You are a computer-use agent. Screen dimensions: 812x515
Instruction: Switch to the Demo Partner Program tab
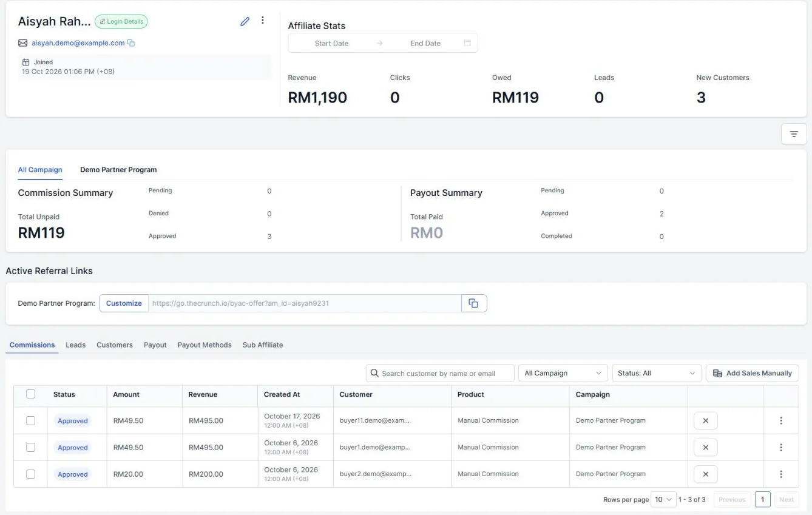(118, 170)
